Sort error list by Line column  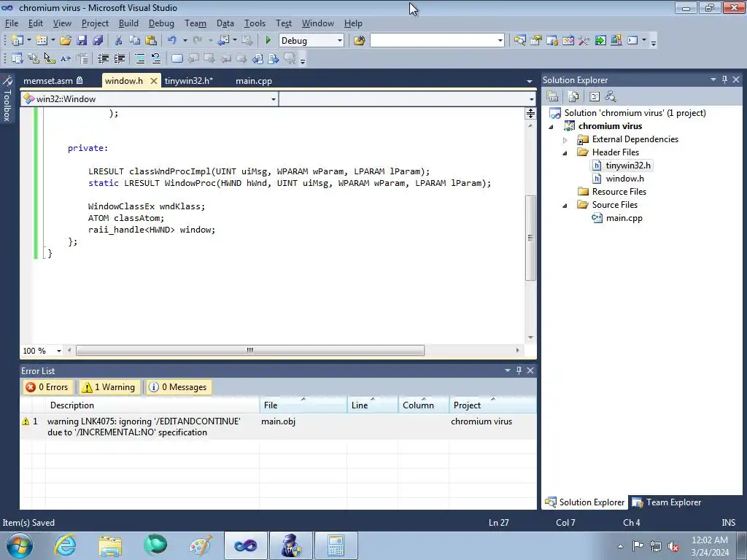[x=373, y=405]
